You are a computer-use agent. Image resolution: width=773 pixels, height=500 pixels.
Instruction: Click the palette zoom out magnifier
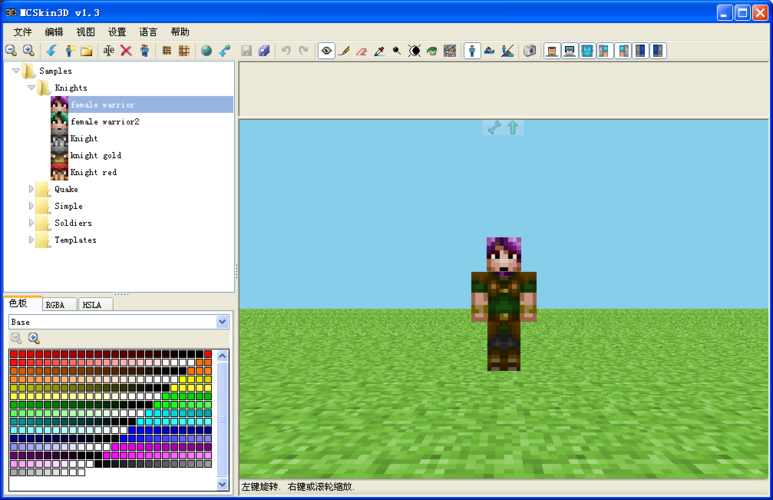click(16, 338)
